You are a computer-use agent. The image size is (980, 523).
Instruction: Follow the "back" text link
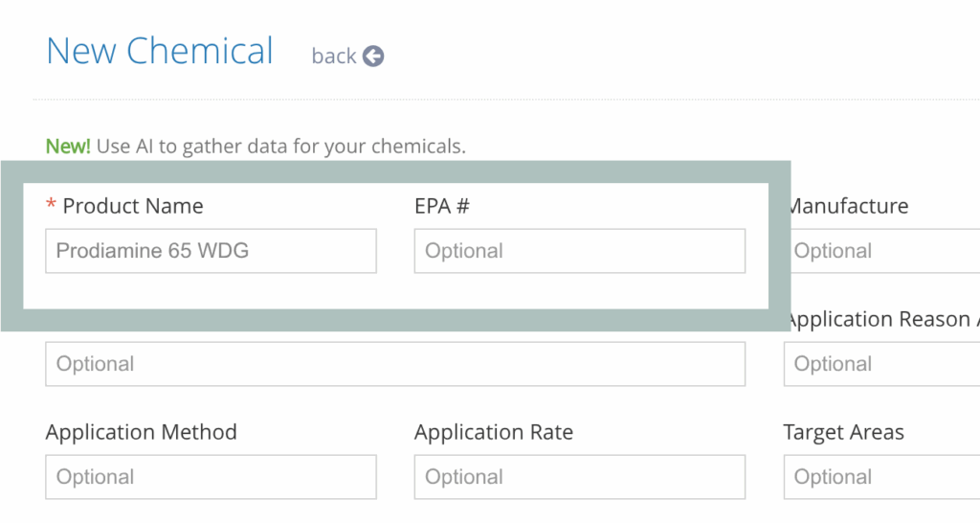coord(334,57)
